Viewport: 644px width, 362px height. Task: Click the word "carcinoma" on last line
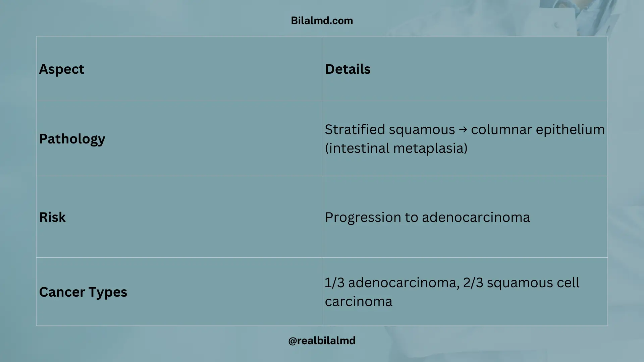click(358, 302)
